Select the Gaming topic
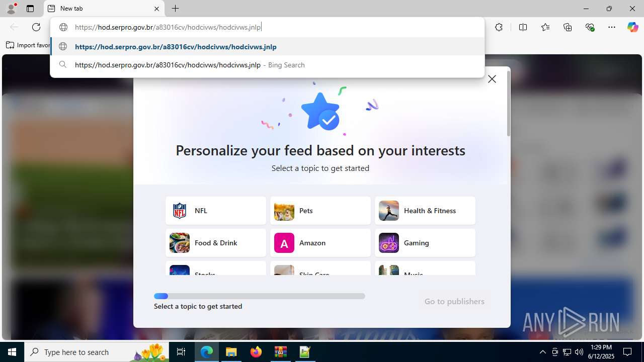 [425, 243]
